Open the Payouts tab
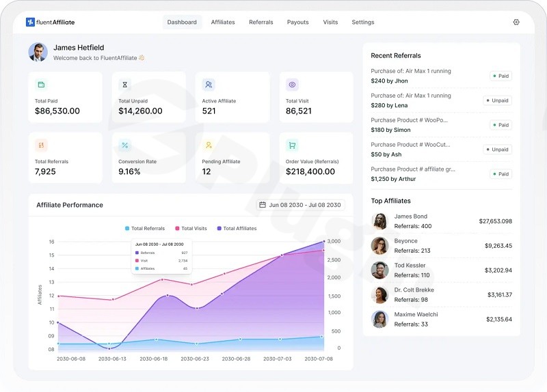The height and width of the screenshot is (392, 547). (x=297, y=22)
